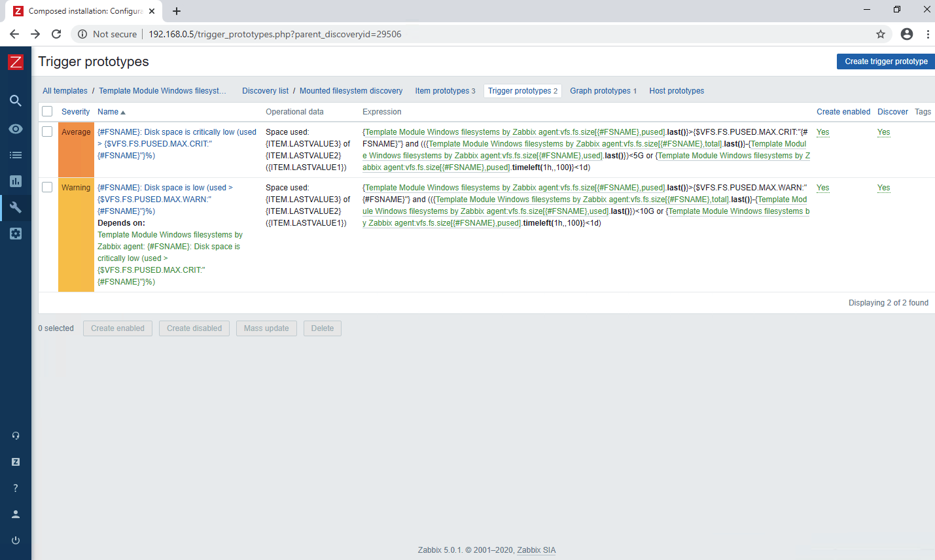
Task: Sort by Discover column header
Action: point(892,112)
